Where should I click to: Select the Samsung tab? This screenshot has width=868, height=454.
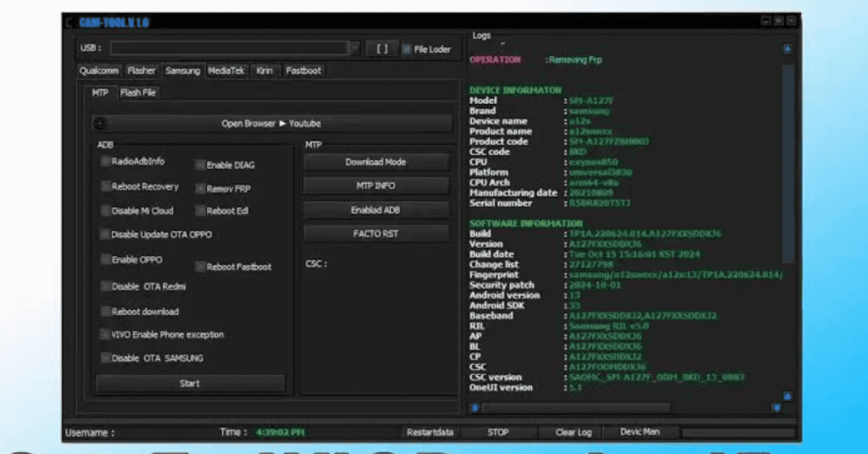(x=183, y=71)
